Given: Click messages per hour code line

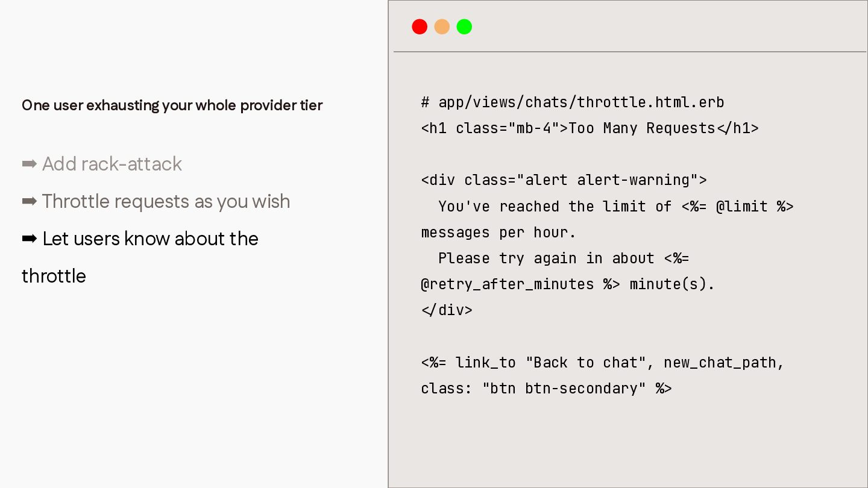Looking at the screenshot, I should coord(498,233).
